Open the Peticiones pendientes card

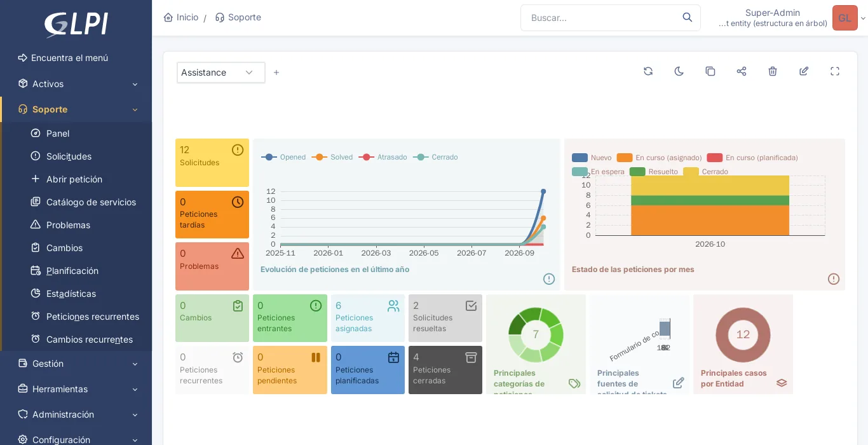point(290,370)
